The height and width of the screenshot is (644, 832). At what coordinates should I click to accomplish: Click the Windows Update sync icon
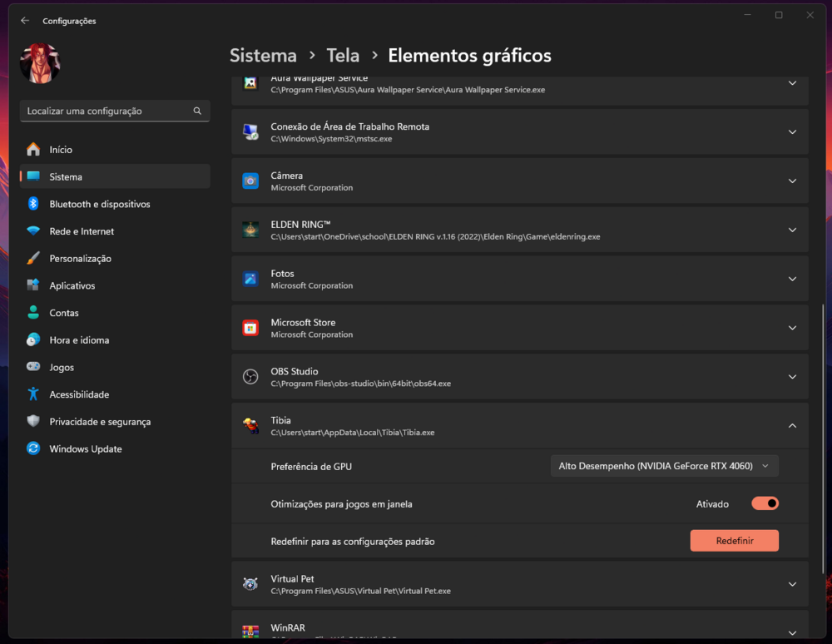[33, 448]
